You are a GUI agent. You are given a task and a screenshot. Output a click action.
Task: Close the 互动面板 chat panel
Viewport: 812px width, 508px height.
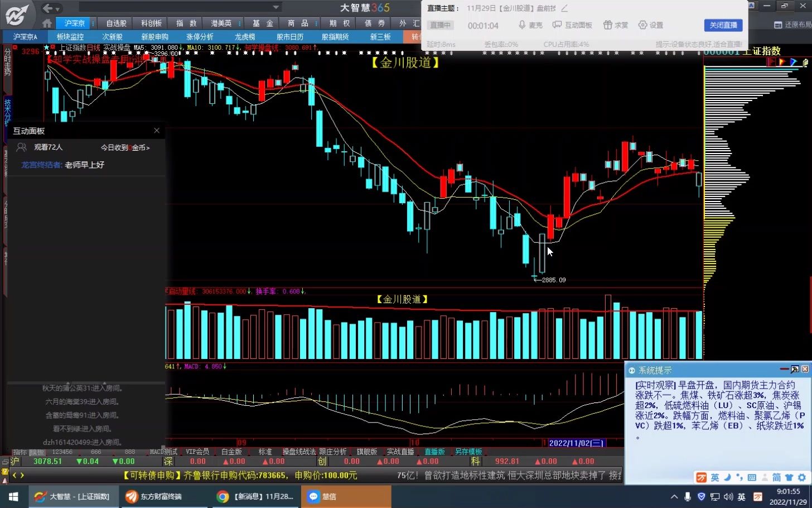[x=157, y=131]
